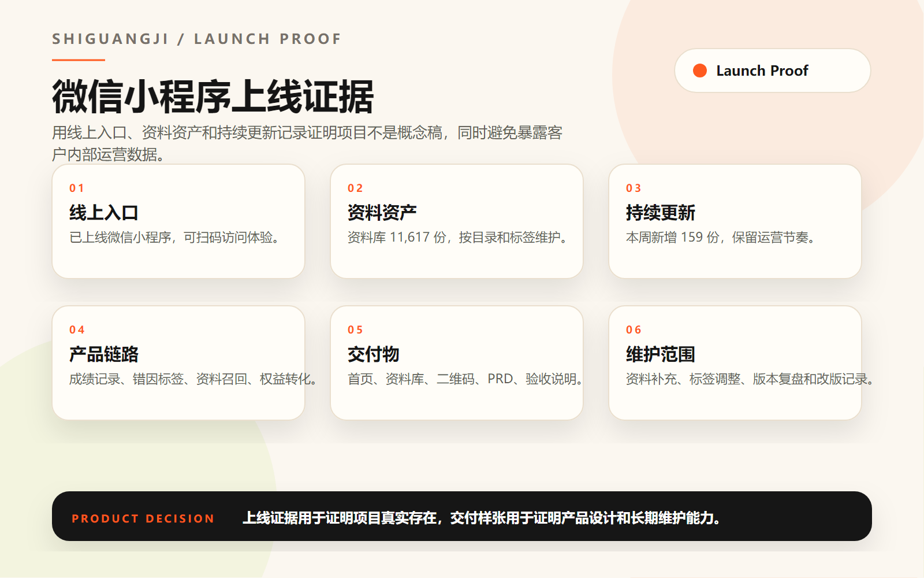Image resolution: width=924 pixels, height=578 pixels.
Task: Click card number 03 label
Action: [x=634, y=188]
